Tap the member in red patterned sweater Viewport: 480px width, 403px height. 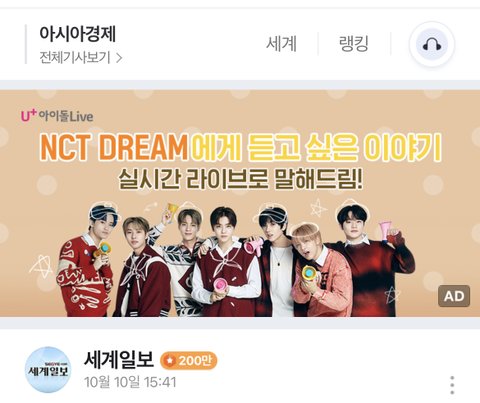(85, 262)
